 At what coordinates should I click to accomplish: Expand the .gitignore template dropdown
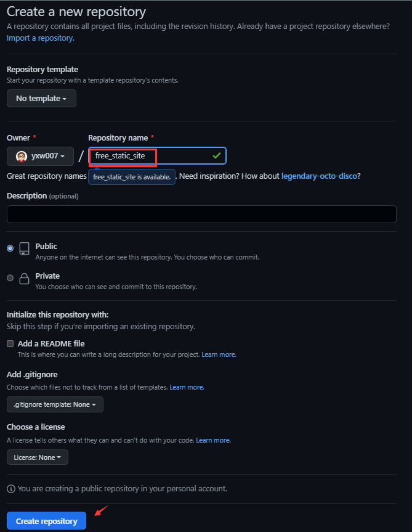pyautogui.click(x=55, y=404)
